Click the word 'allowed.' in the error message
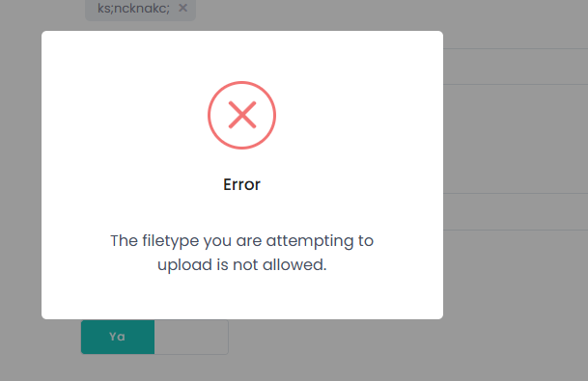Viewport: 588px width, 381px height. (x=294, y=265)
